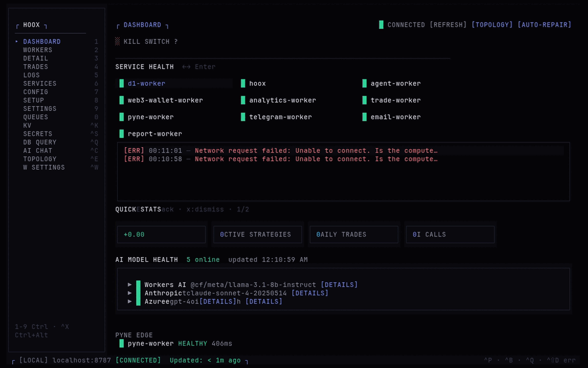588x368 pixels.
Task: Click the REFRESH button in header
Action: (x=448, y=25)
